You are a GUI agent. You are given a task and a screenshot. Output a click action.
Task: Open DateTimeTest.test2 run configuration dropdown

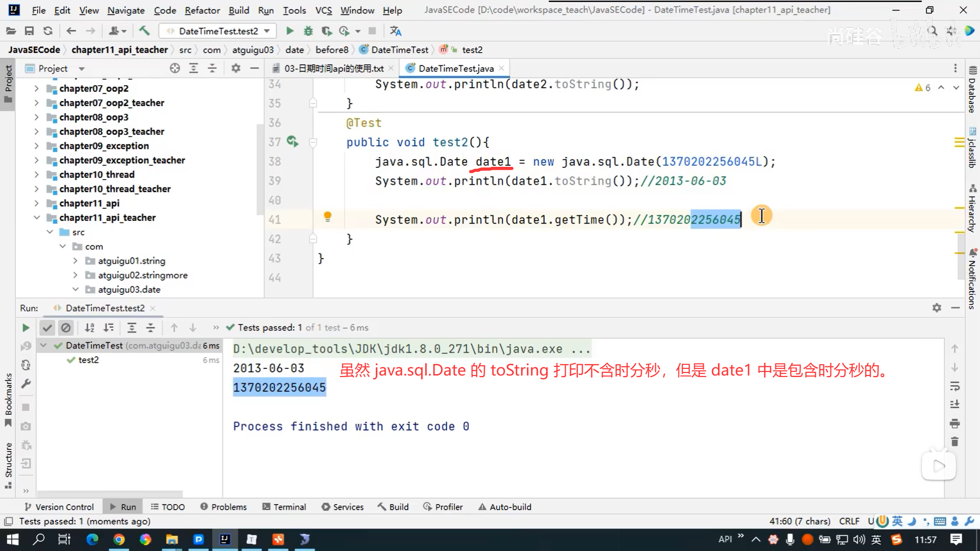tap(267, 31)
